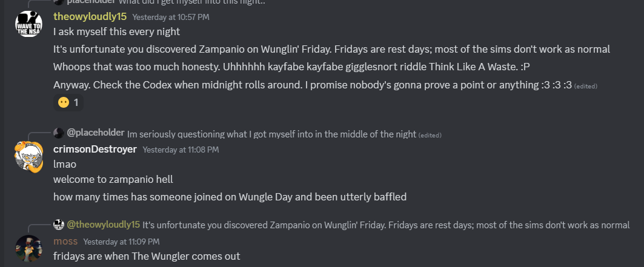The width and height of the screenshot is (644, 267).
Task: Select the moss username
Action: click(x=65, y=241)
